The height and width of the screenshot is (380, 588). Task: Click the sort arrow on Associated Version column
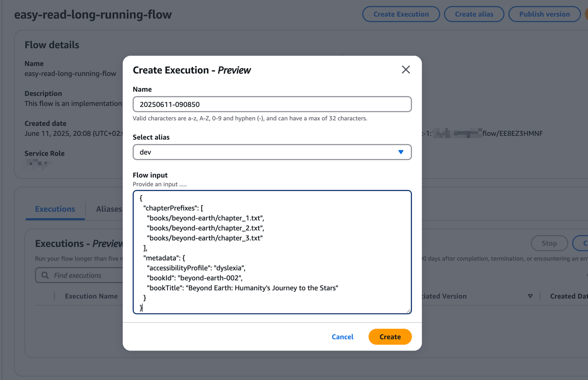pos(530,296)
